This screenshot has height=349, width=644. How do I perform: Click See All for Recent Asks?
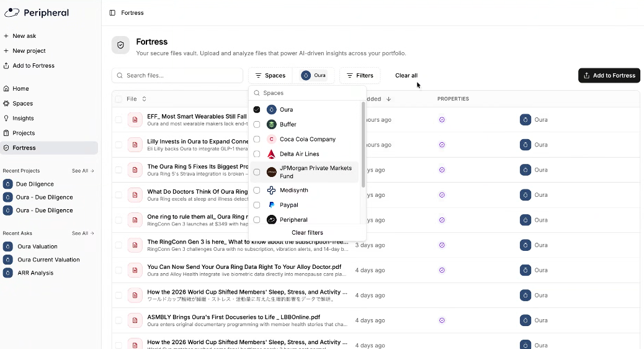tap(83, 233)
